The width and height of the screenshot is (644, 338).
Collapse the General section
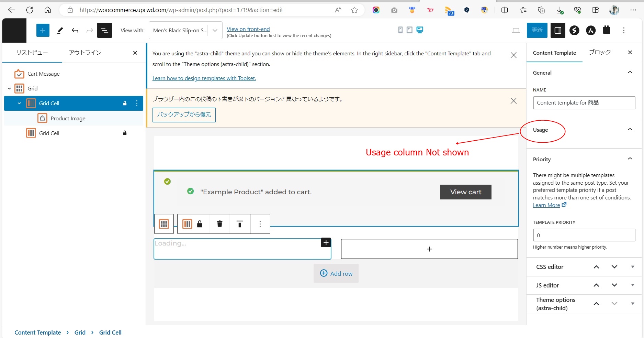(630, 72)
